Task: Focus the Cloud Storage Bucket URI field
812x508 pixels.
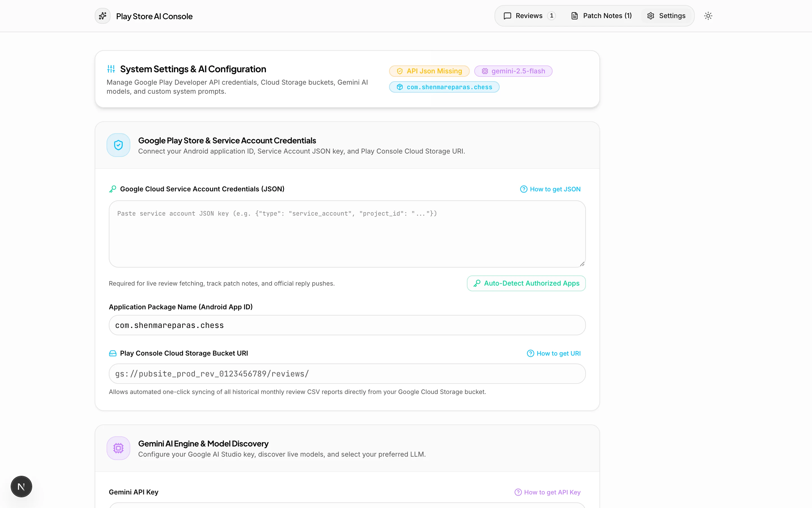Action: coord(347,374)
